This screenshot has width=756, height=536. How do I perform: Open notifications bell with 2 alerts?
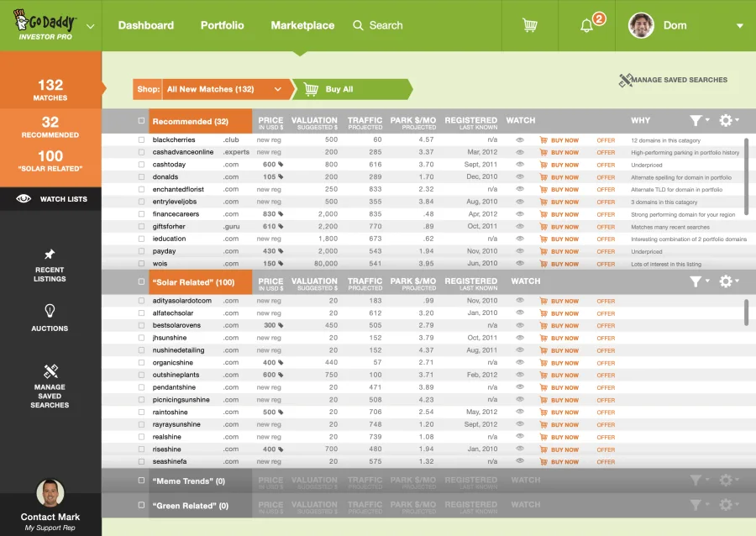[x=587, y=25]
